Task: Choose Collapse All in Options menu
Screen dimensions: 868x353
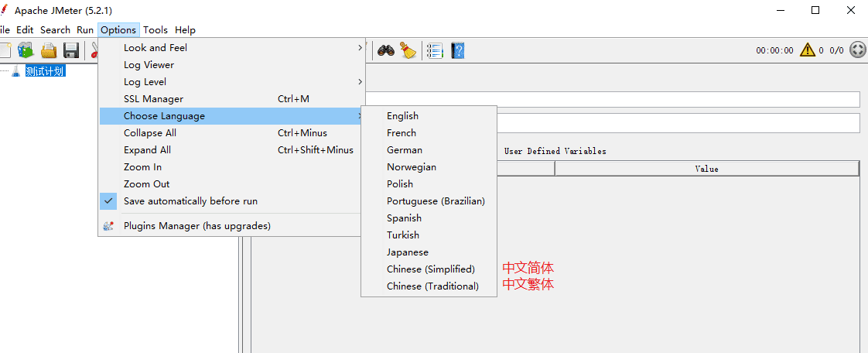Action: [231, 133]
